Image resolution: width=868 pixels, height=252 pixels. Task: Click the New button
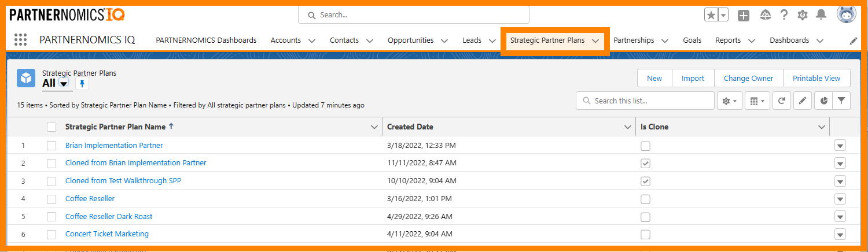coord(654,79)
